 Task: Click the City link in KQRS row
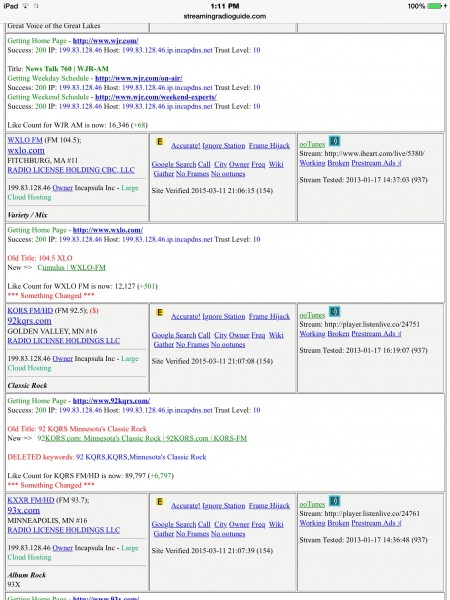click(x=220, y=335)
